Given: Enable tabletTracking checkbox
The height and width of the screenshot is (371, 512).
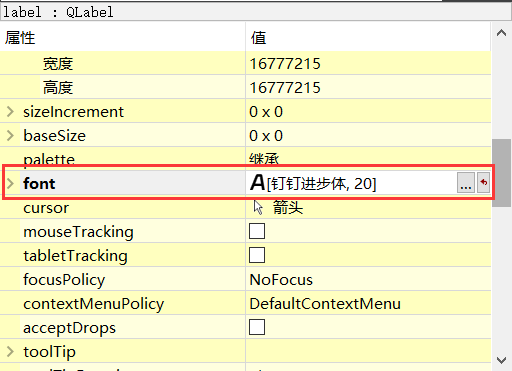Looking at the screenshot, I should 257,255.
